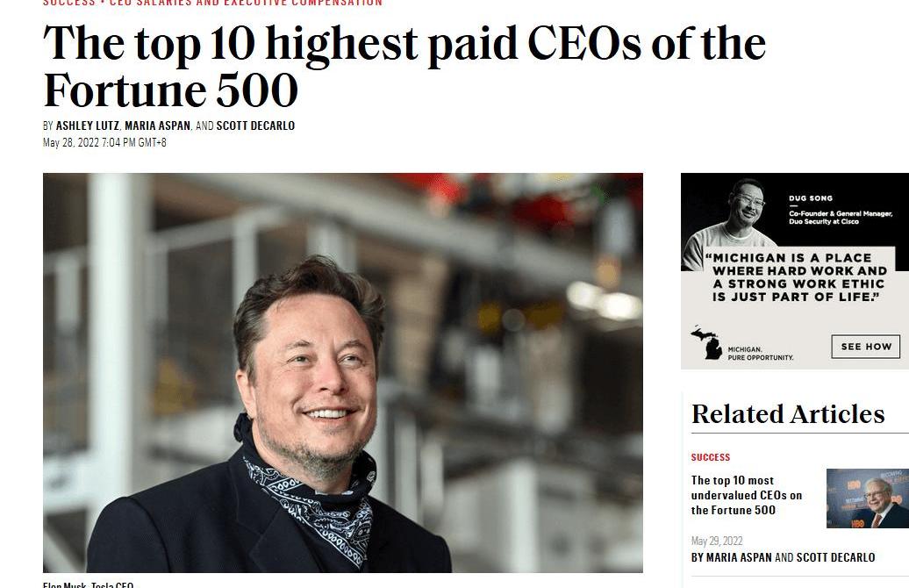Open CEO Salaries and Executive Compensation category
Viewport: 909px width, 588px height.
[x=246, y=3]
